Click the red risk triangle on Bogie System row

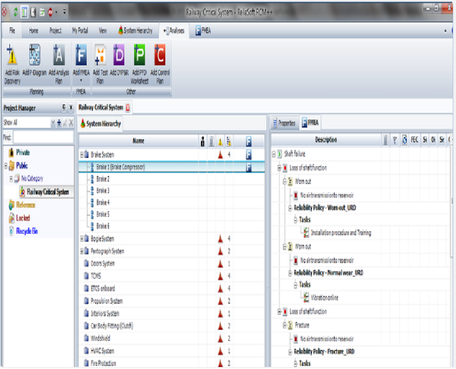220,239
